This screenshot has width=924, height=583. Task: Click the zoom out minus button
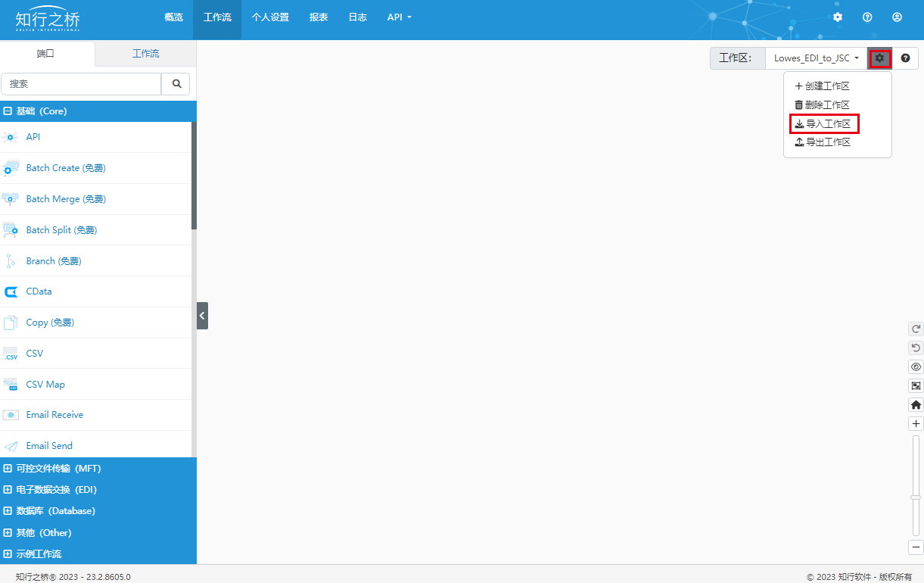(916, 547)
